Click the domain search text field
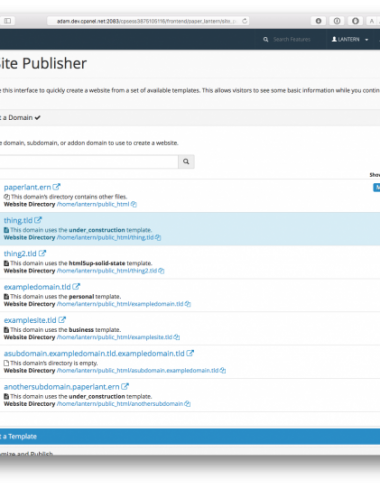The image size is (380, 488). pyautogui.click(x=89, y=162)
